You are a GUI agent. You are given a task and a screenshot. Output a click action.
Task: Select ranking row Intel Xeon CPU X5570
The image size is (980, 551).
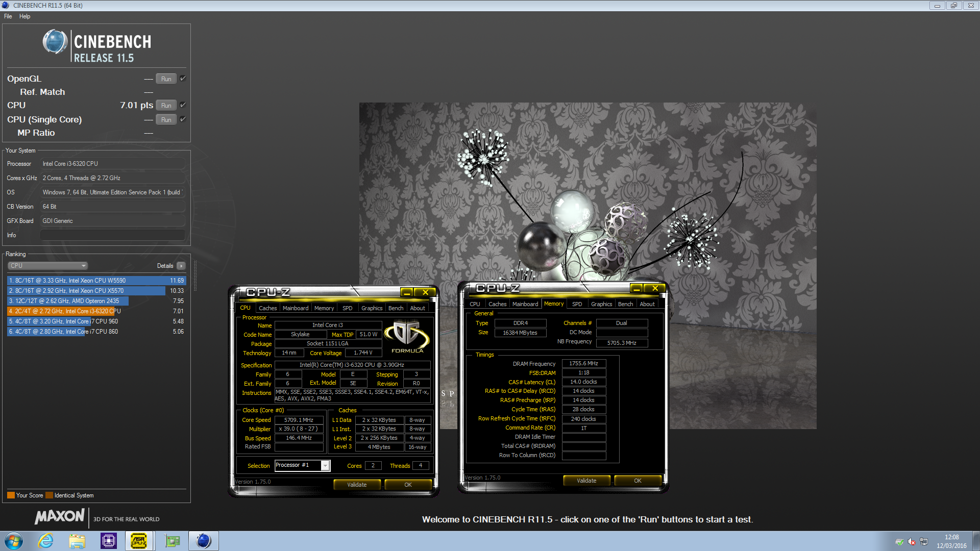(96, 291)
